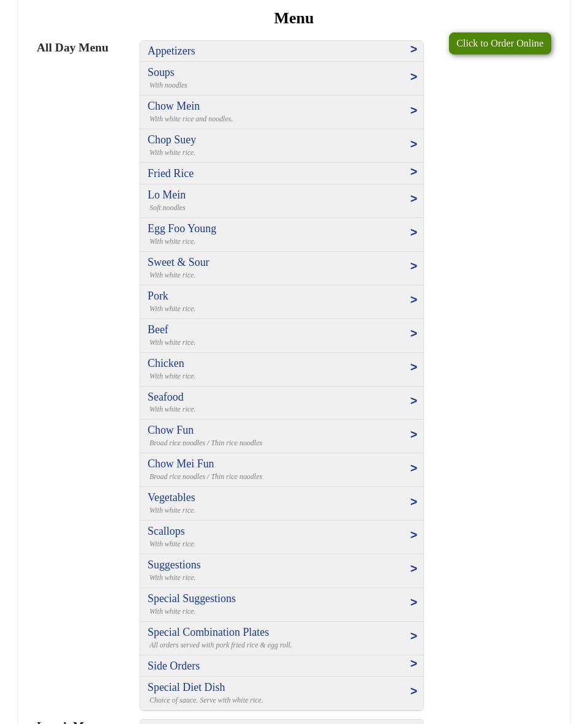
Task: Expand the Appetizers category arrow
Action: click(413, 50)
